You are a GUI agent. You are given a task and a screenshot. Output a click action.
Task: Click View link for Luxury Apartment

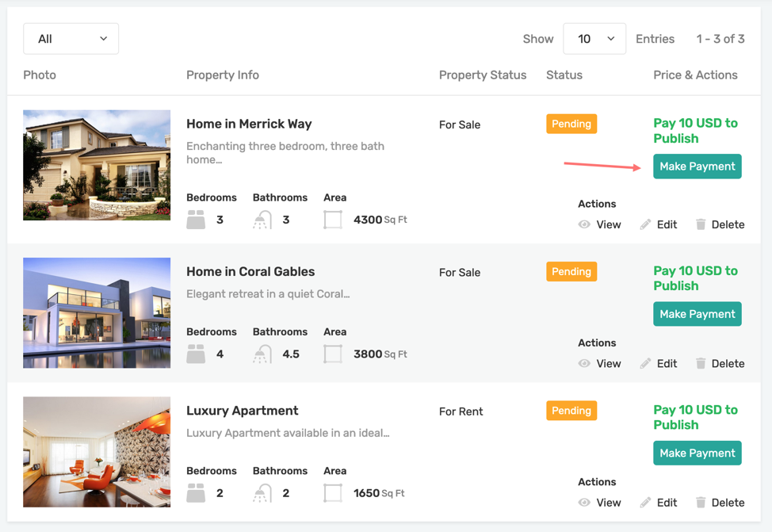coord(609,503)
